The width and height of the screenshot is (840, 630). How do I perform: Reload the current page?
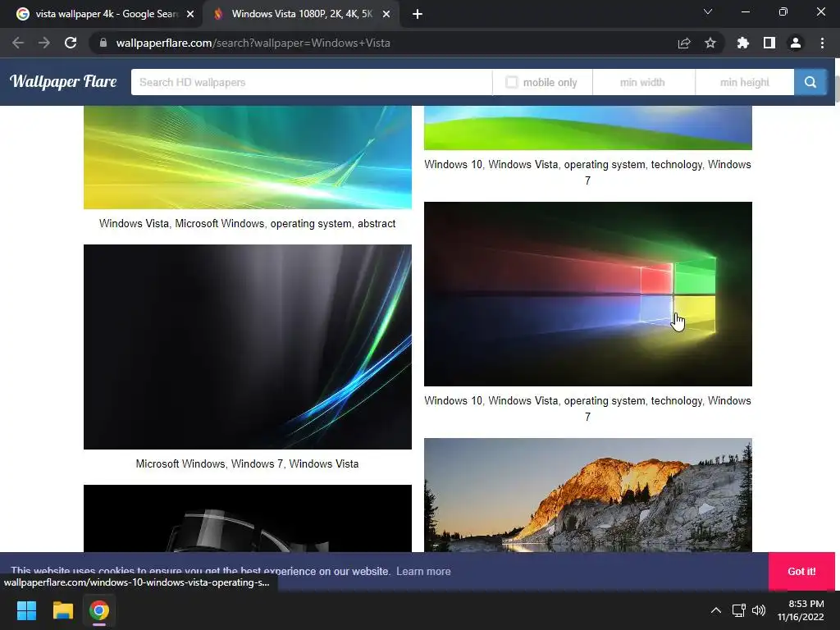point(71,43)
